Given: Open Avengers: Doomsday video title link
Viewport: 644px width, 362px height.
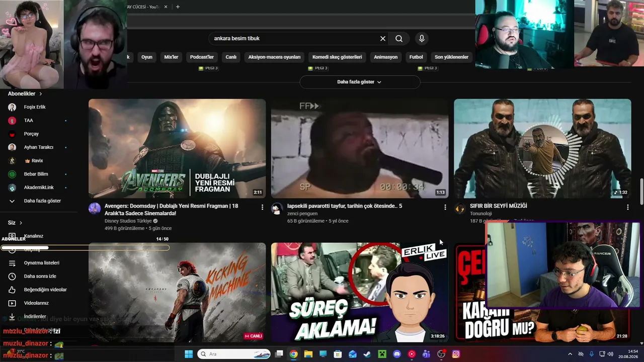Looking at the screenshot, I should [172, 210].
